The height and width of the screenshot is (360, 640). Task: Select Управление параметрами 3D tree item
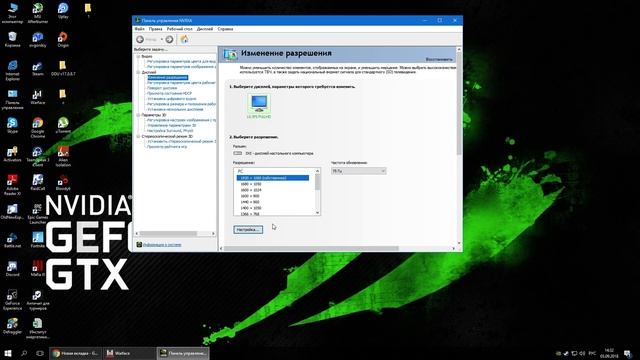pos(171,126)
